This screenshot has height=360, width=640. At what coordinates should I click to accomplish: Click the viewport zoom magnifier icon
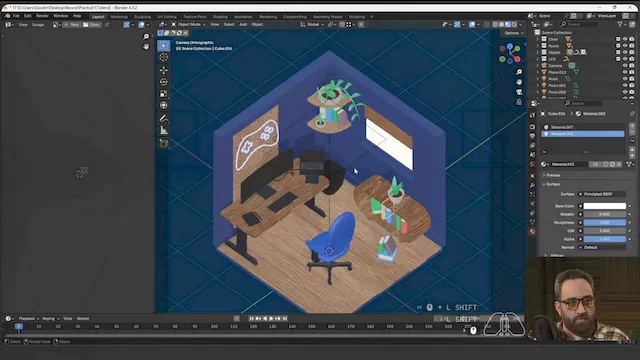tap(519, 72)
